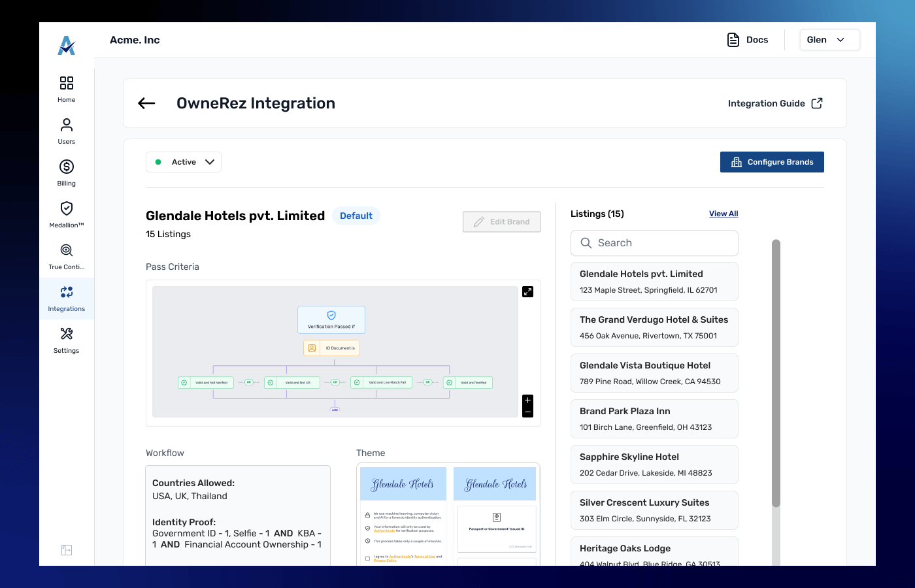Open Docs via the document icon
Image resolution: width=915 pixels, height=588 pixels.
coord(733,40)
